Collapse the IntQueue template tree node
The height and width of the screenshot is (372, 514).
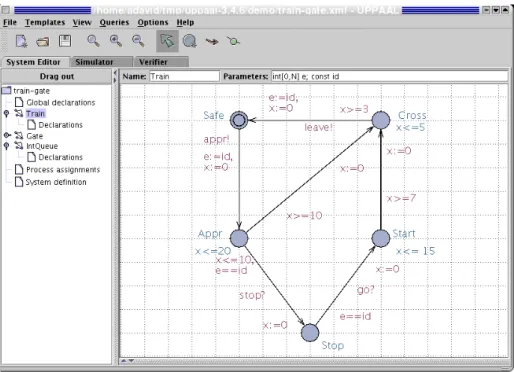click(6, 146)
